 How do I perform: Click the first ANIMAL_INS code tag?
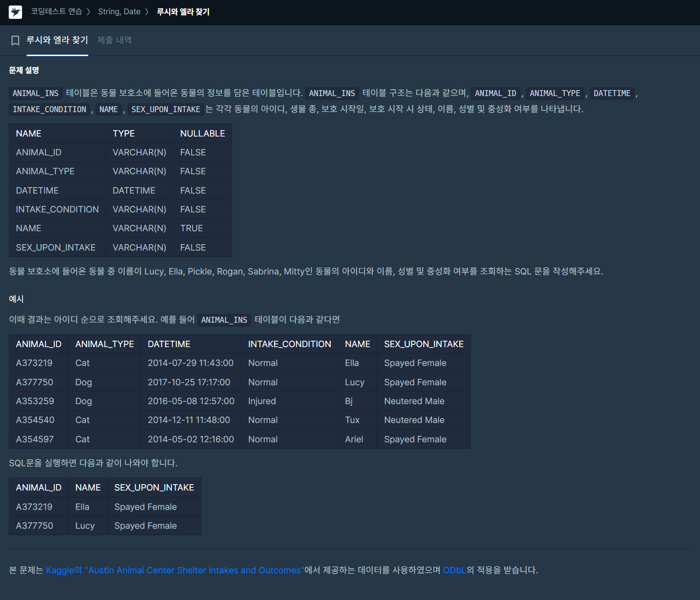click(x=35, y=93)
